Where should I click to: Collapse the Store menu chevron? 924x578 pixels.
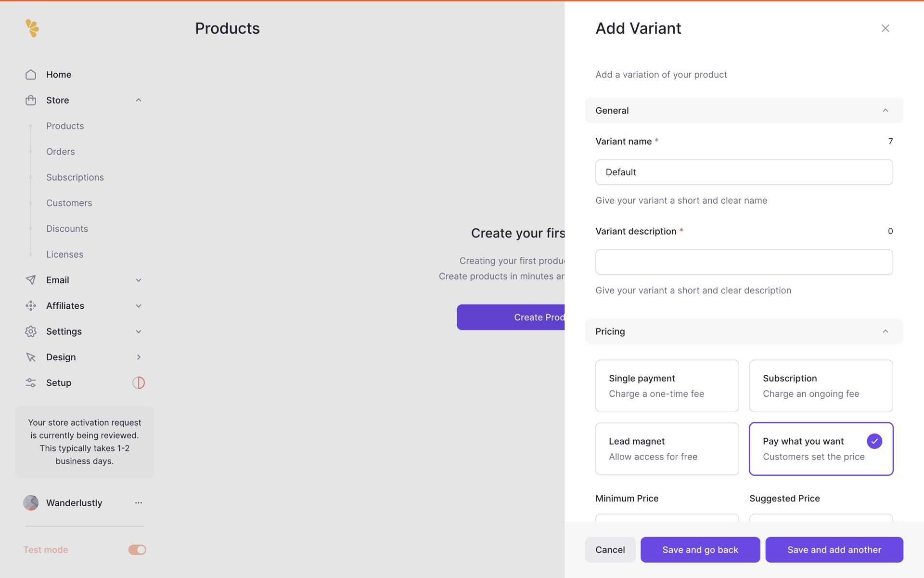coord(139,100)
